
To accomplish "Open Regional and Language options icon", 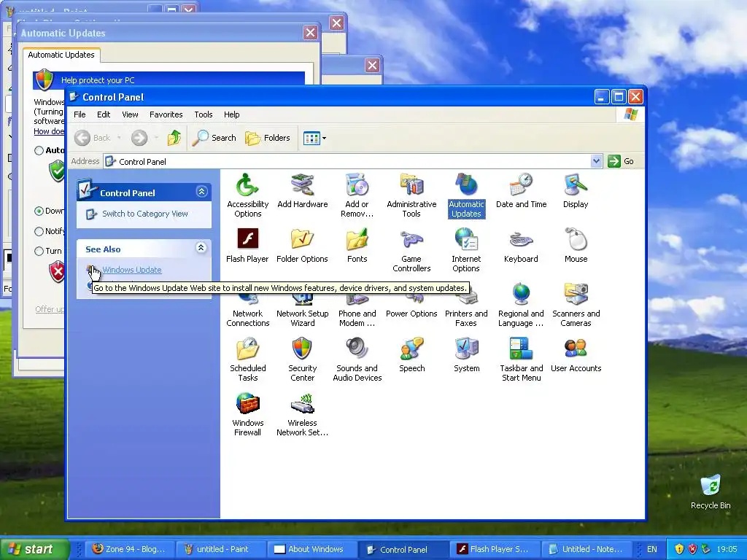I will point(521,295).
